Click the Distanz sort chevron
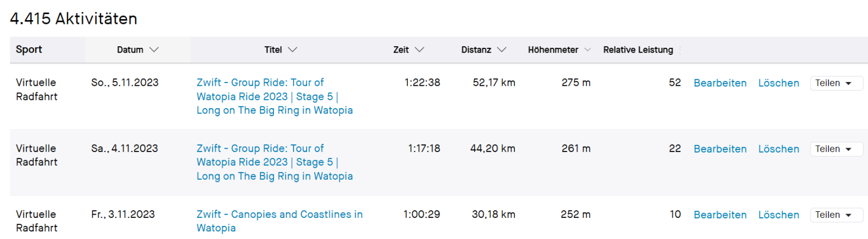Image resolution: width=868 pixels, height=239 pixels. pos(502,50)
